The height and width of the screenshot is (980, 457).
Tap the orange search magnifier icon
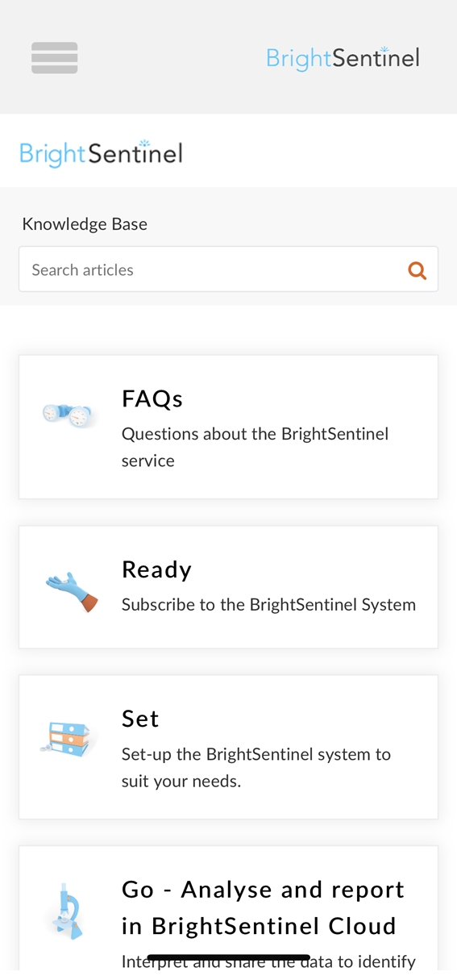[418, 270]
